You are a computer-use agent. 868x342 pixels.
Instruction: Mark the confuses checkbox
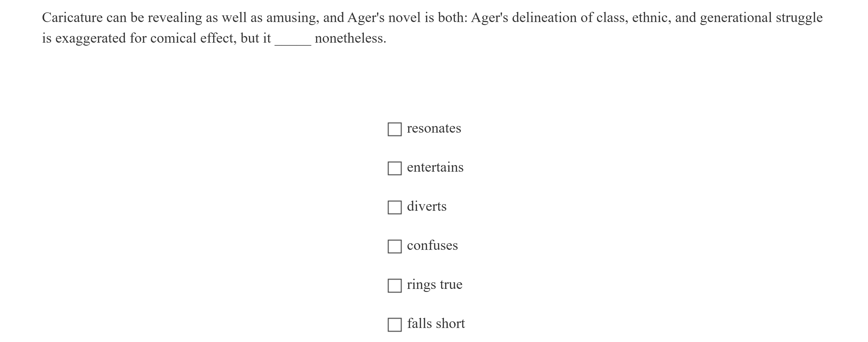pos(395,247)
